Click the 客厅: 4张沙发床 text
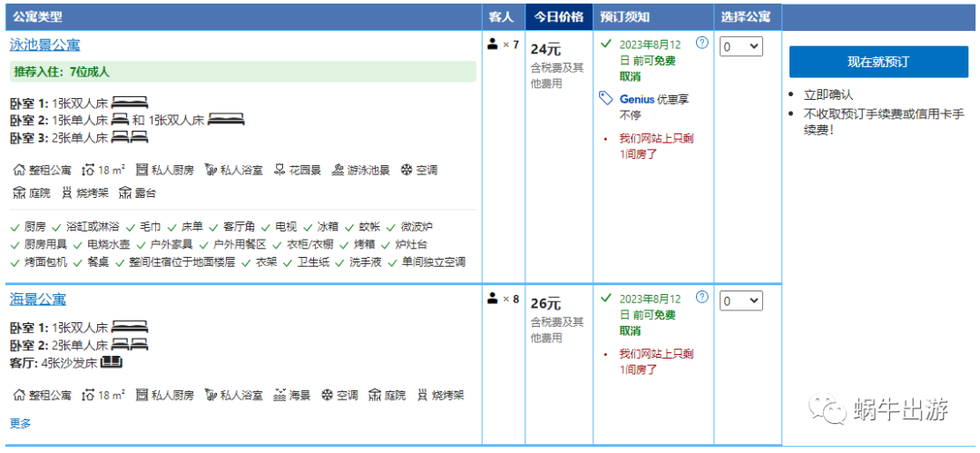 click(54, 362)
